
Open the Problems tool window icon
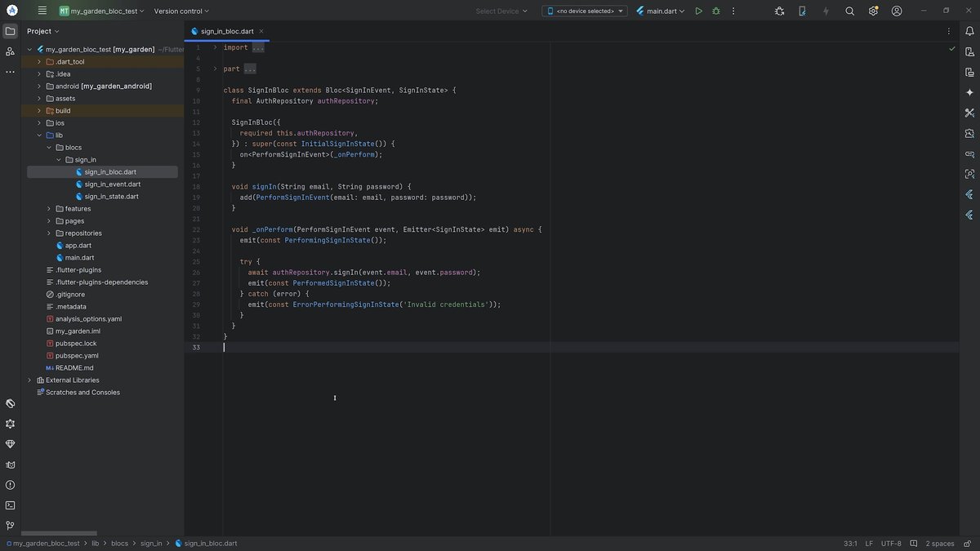[x=10, y=485]
